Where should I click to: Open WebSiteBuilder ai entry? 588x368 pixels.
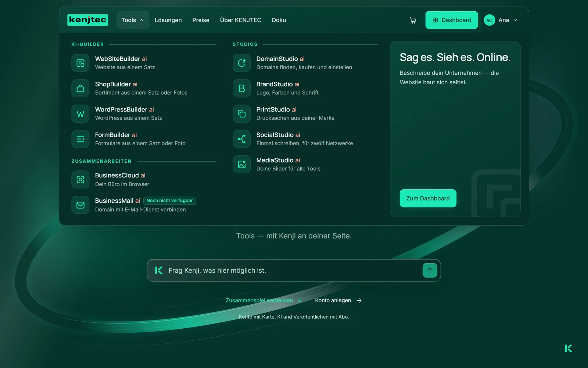[x=143, y=63]
